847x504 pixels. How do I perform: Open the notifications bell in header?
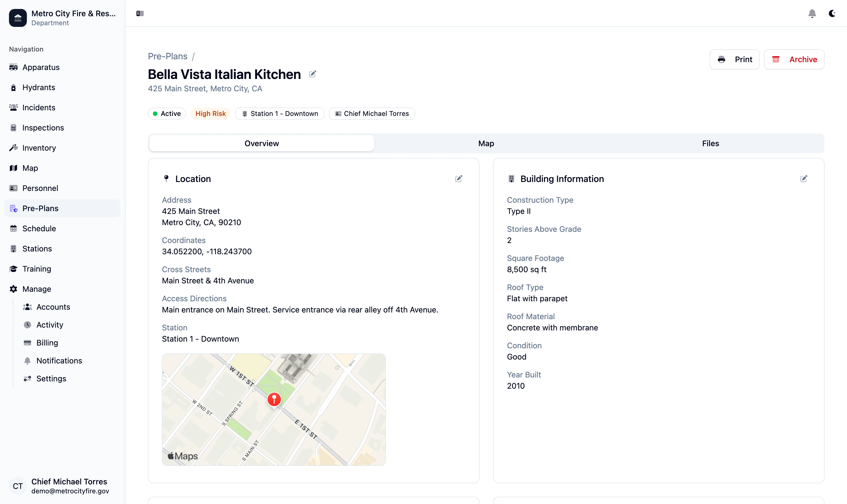812,13
